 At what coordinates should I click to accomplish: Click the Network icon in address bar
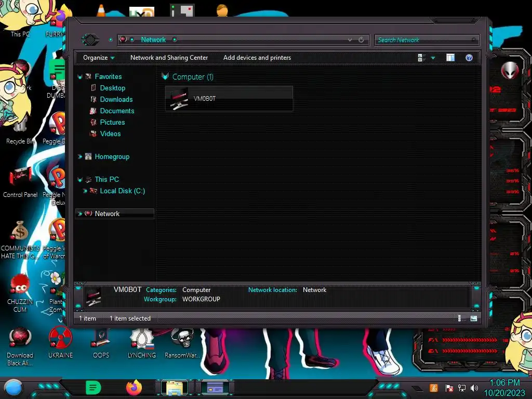[x=123, y=39]
